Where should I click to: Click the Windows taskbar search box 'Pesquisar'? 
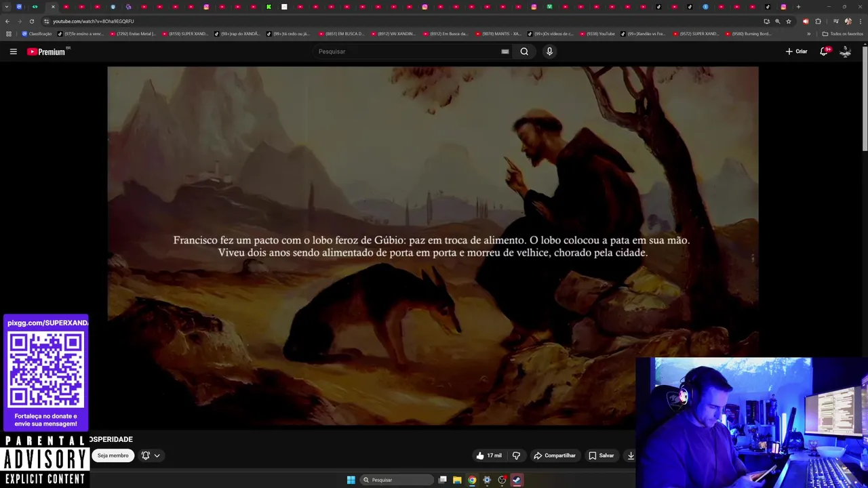pos(397,480)
